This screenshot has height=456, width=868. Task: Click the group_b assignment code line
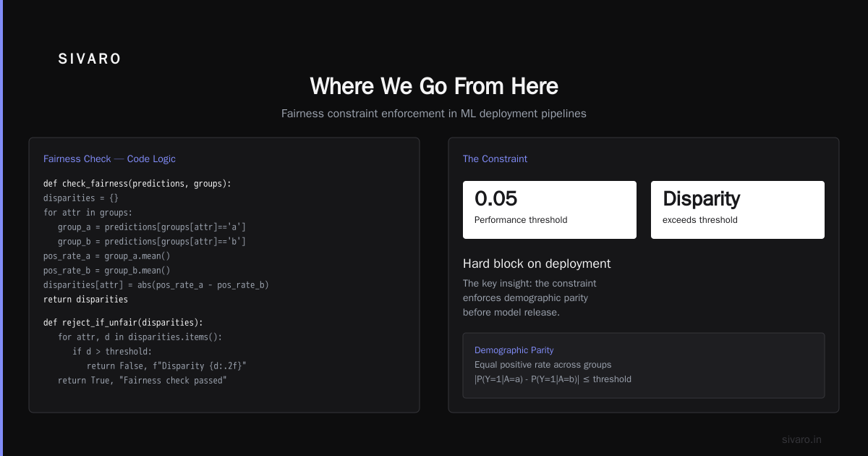point(152,242)
